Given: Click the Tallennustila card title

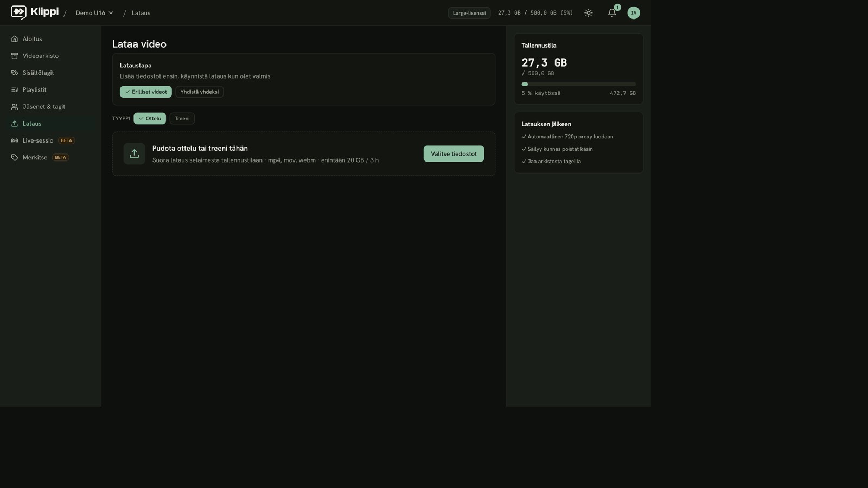Looking at the screenshot, I should click(x=539, y=46).
